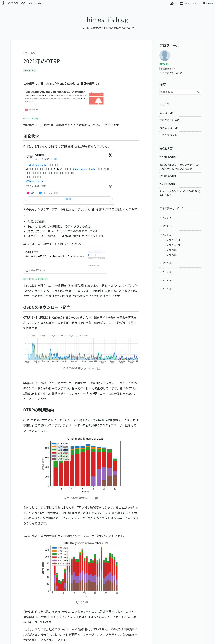This screenshot has height=644, width=215.
Task: Expand the 2023 (2) archive
Action: pos(160,218)
